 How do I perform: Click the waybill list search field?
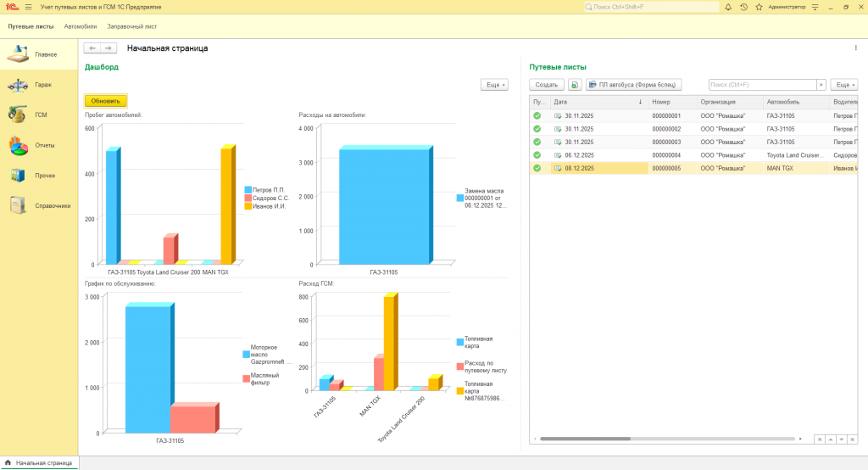761,85
